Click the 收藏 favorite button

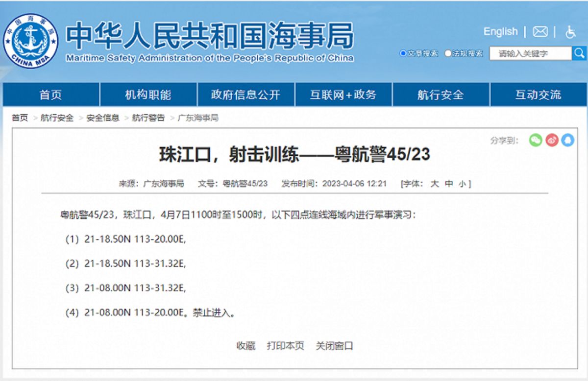(x=246, y=345)
